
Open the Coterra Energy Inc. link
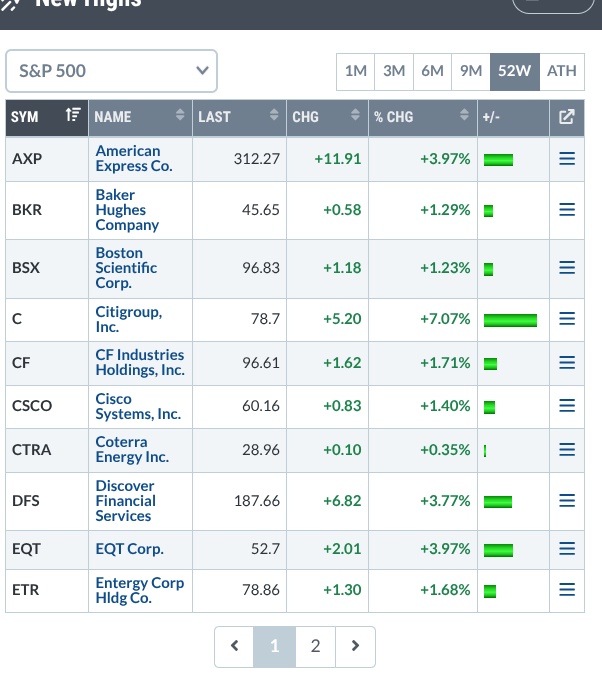pyautogui.click(x=132, y=449)
